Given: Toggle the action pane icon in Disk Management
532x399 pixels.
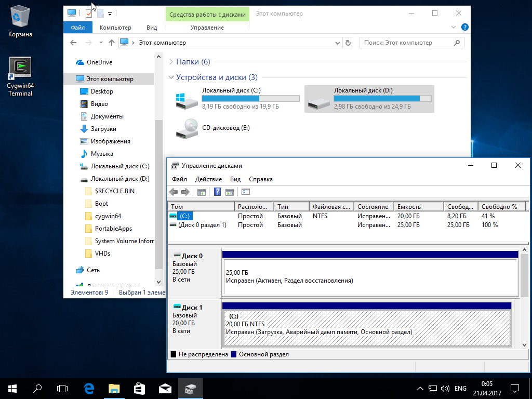Looking at the screenshot, I should [230, 192].
